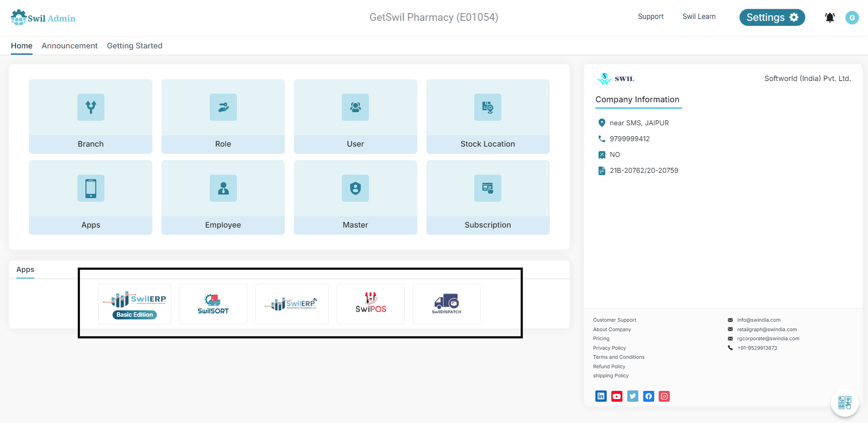The width and height of the screenshot is (868, 423).
Task: Open the Swil Learn link
Action: [x=699, y=17]
